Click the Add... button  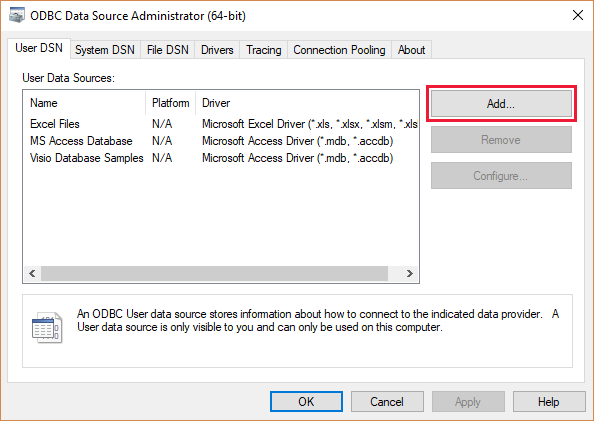[501, 103]
